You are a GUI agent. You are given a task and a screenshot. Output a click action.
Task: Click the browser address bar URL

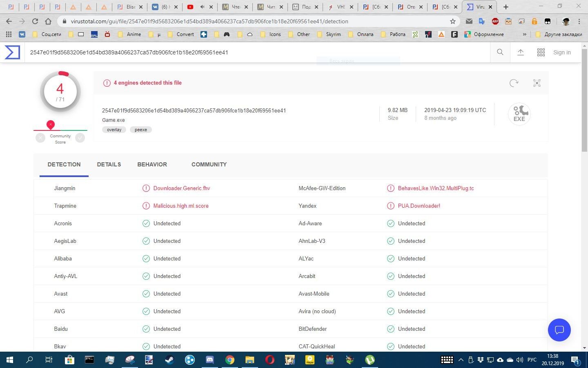(209, 21)
